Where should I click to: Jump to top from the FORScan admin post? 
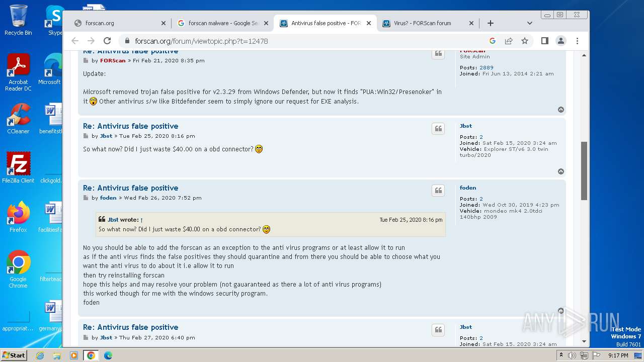point(561,110)
